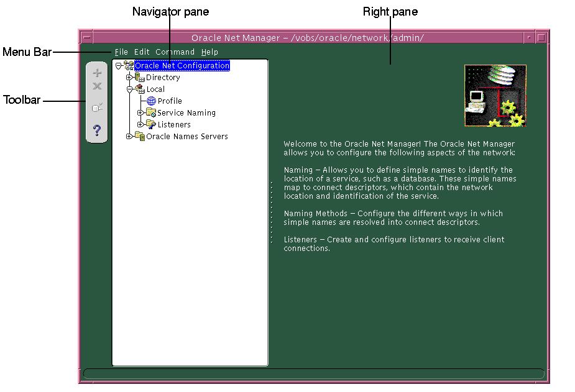Image resolution: width=575 pixels, height=392 pixels.
Task: Expand the Directory tree node
Action: (x=130, y=77)
